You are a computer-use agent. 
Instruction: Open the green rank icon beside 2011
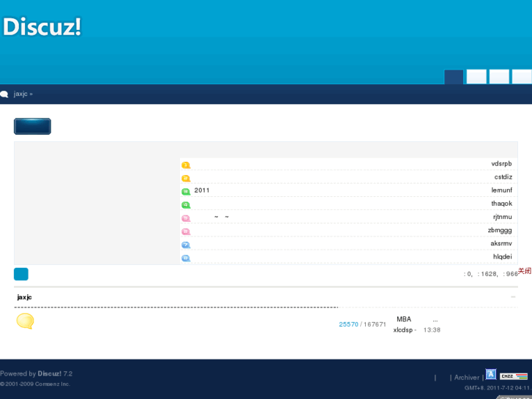[186, 192]
